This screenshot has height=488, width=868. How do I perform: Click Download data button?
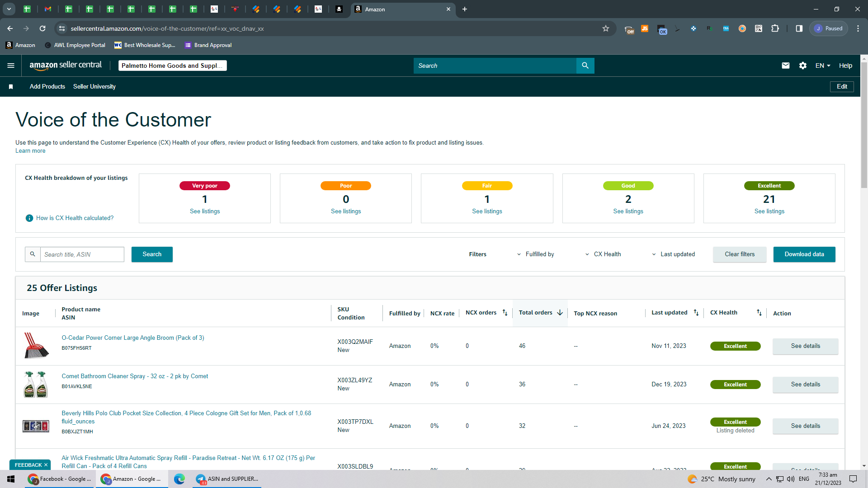(804, 254)
